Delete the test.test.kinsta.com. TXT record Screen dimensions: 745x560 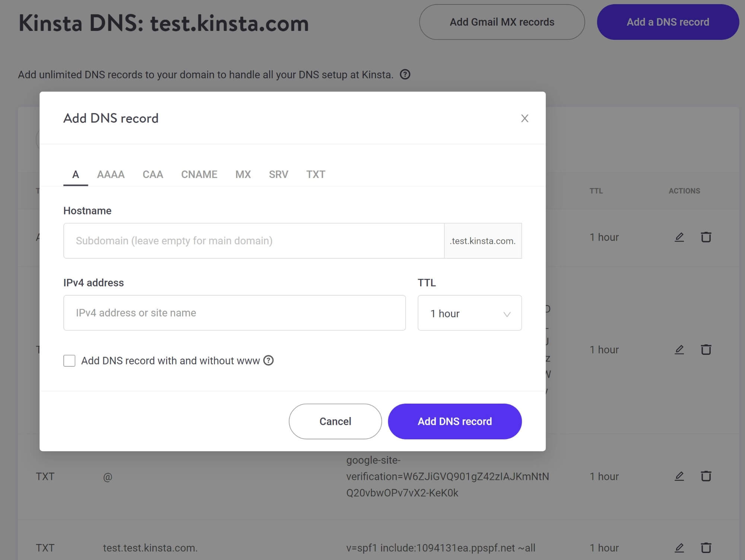point(706,548)
